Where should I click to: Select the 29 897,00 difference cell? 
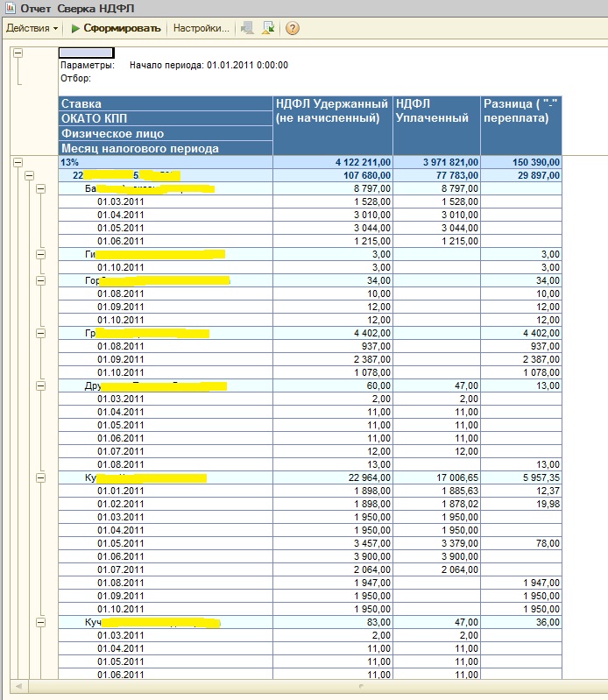[521, 175]
